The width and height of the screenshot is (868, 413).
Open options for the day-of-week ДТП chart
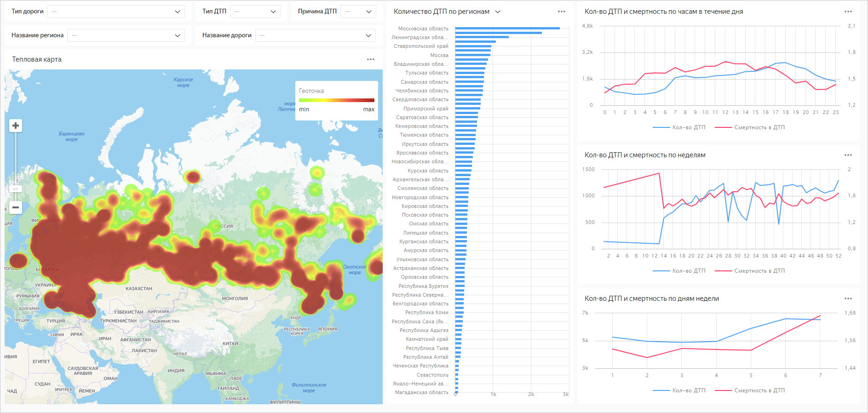(848, 298)
